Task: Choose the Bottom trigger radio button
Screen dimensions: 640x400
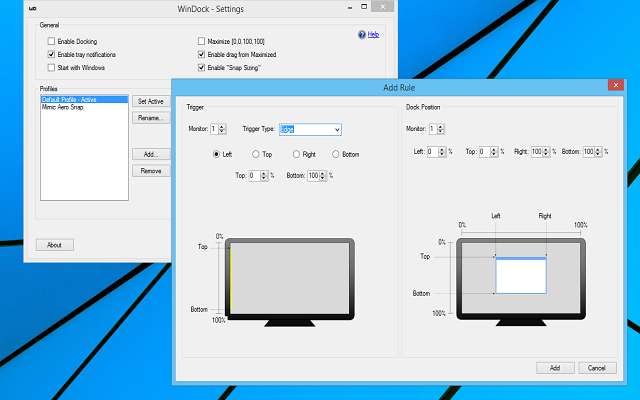Action: pyautogui.click(x=336, y=154)
